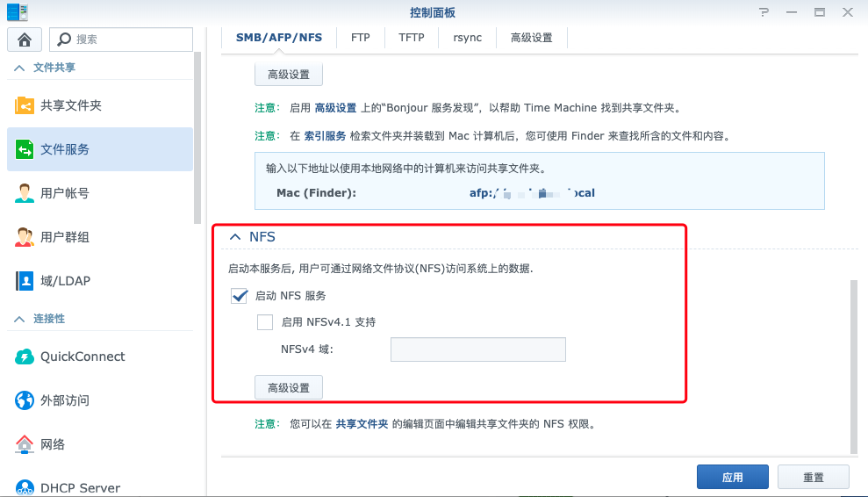The width and height of the screenshot is (868, 497).
Task: Uncheck 启动 NFS 服务 checkbox
Action: (x=239, y=296)
